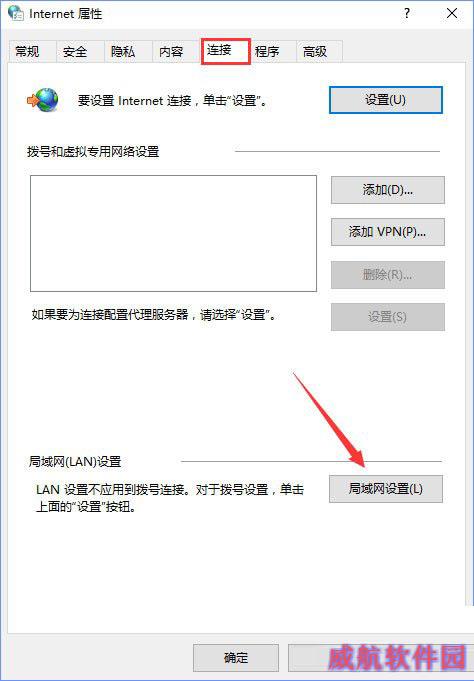Close the Internet 属性 dialog
Screen dimensions: 474x681
click(452, 13)
